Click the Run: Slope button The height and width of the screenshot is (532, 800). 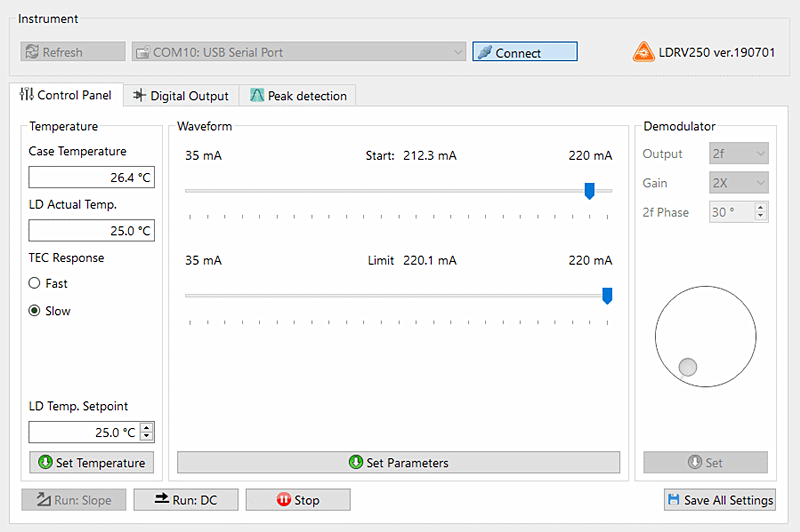click(74, 500)
